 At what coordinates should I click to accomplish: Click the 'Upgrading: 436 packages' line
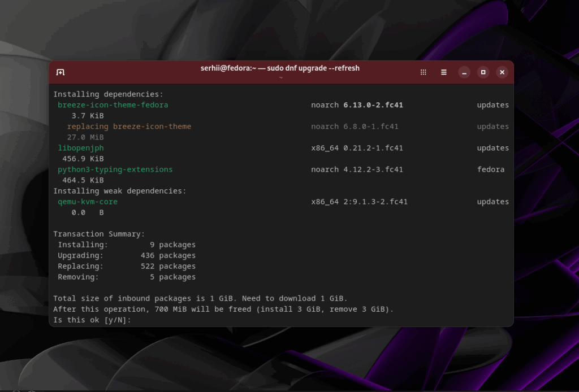point(127,255)
